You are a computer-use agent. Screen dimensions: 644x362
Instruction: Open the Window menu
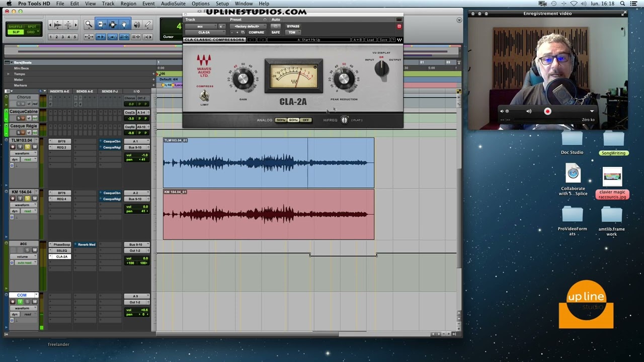tap(244, 4)
